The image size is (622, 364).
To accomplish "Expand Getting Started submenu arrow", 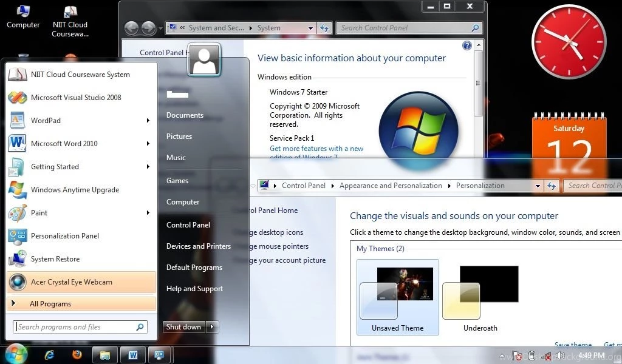I will [x=148, y=167].
